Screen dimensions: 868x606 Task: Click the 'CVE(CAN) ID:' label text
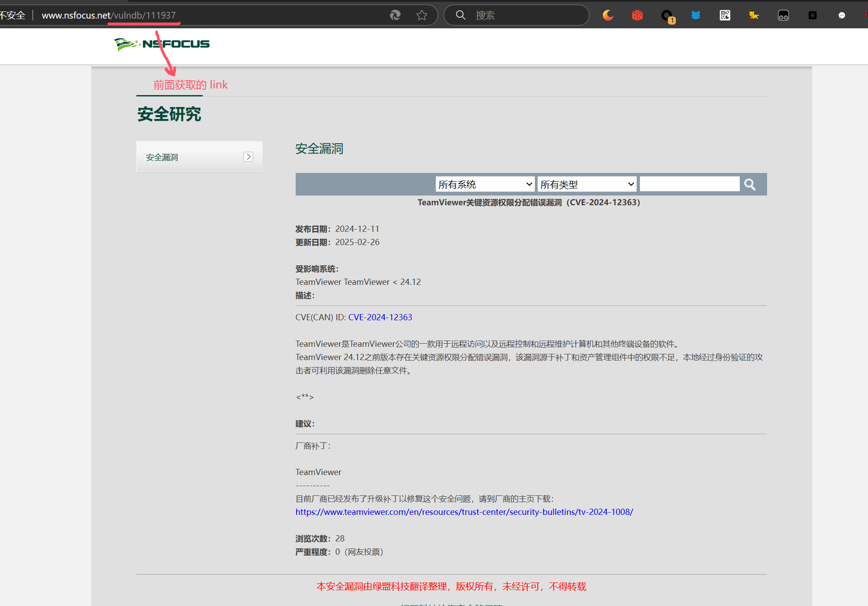pyautogui.click(x=321, y=317)
